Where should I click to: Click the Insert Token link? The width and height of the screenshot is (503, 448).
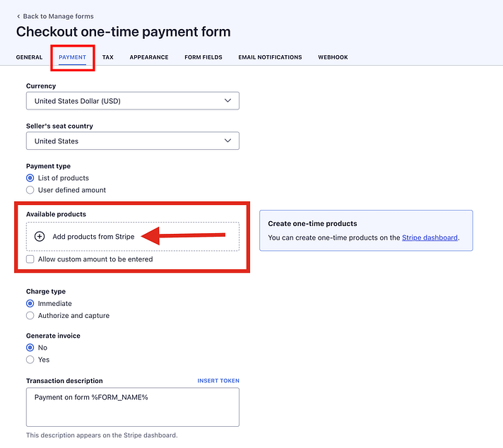(218, 381)
